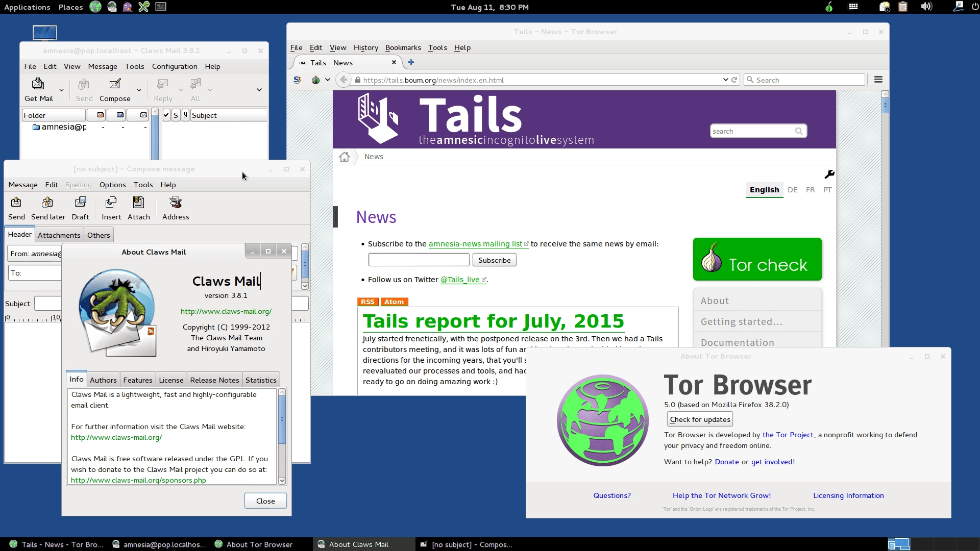Open Claws Mail tray notification icon
The width and height of the screenshot is (980, 551).
pos(885,7)
